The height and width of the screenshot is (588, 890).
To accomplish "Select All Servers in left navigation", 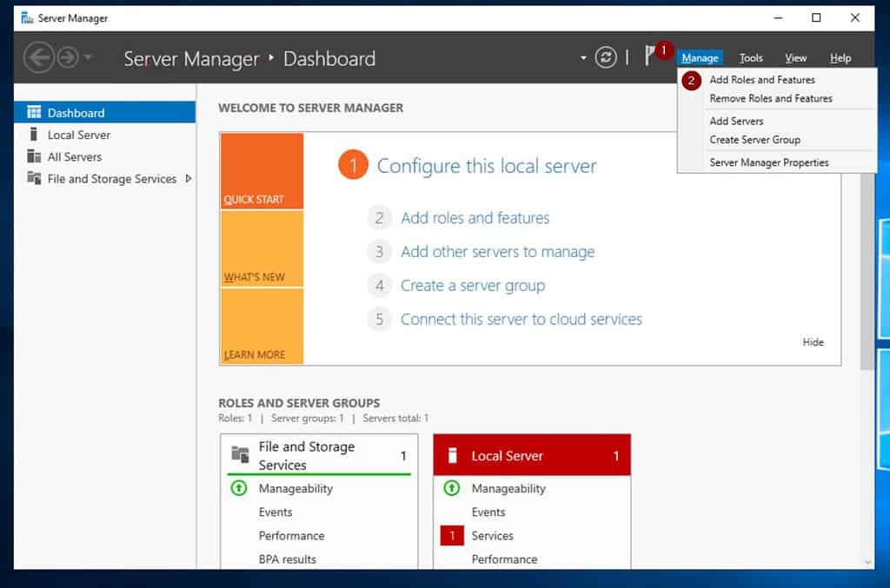I will pos(105,157).
